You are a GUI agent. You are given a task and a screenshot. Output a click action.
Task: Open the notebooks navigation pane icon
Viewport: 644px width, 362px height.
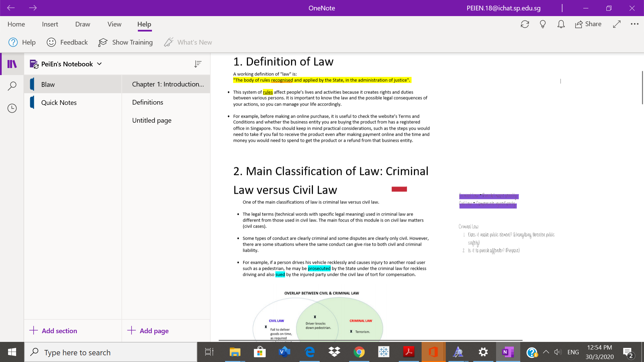click(x=12, y=64)
